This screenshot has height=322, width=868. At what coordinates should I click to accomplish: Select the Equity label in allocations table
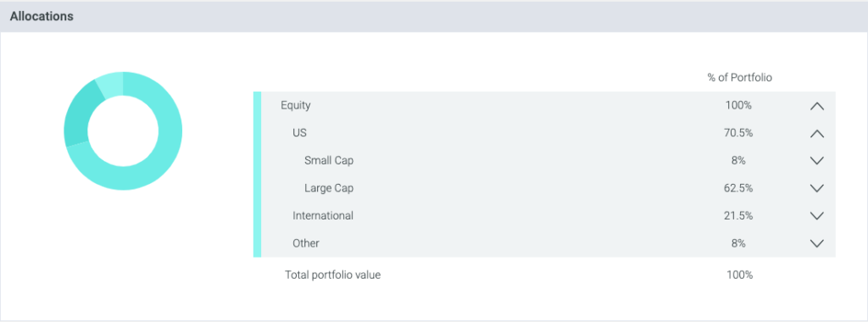click(x=296, y=105)
